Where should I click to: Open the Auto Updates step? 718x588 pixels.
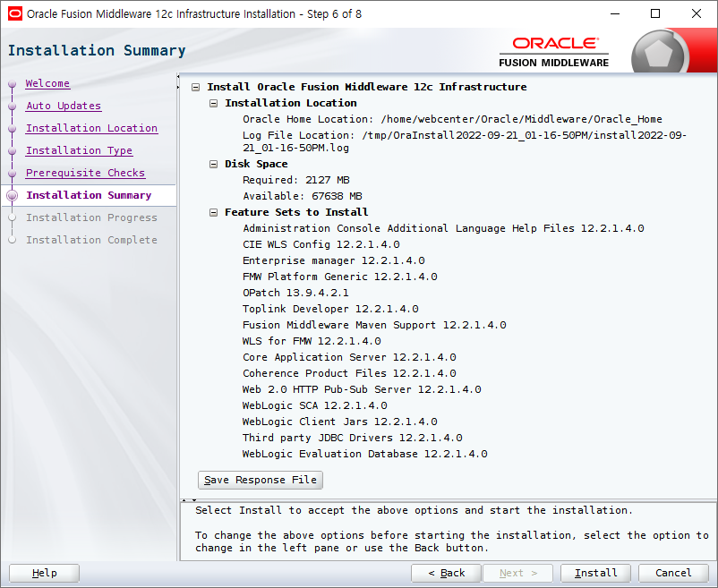64,106
